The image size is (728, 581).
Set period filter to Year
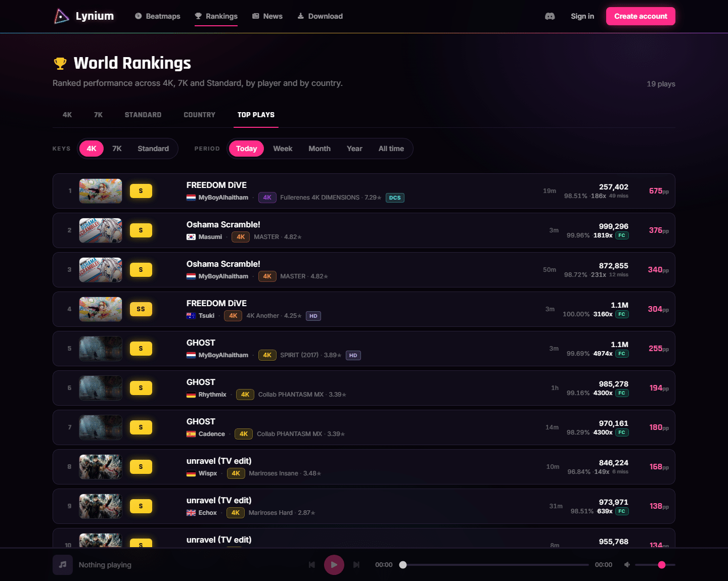pos(354,149)
